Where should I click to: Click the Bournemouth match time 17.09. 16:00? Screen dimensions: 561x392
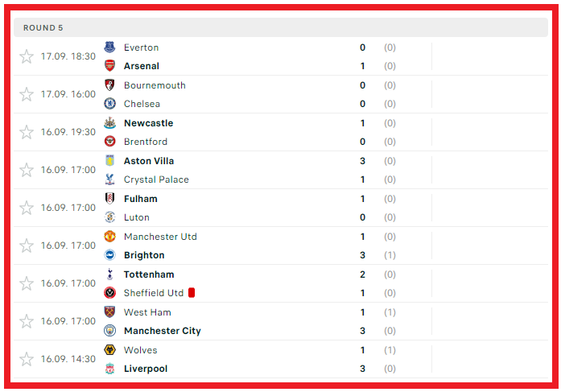(x=68, y=94)
